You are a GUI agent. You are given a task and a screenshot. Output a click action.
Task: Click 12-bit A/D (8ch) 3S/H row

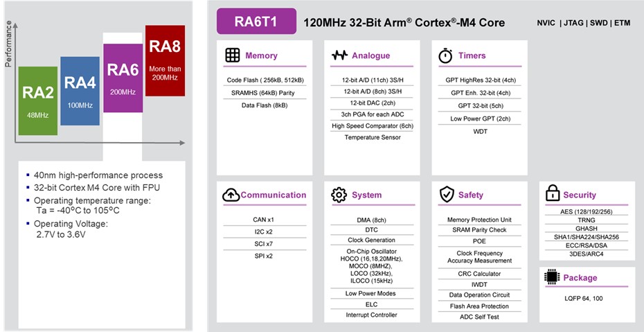tap(372, 91)
